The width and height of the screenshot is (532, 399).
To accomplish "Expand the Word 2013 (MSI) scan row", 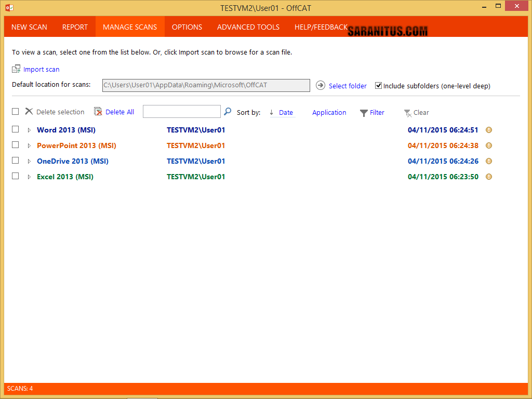I will point(29,130).
